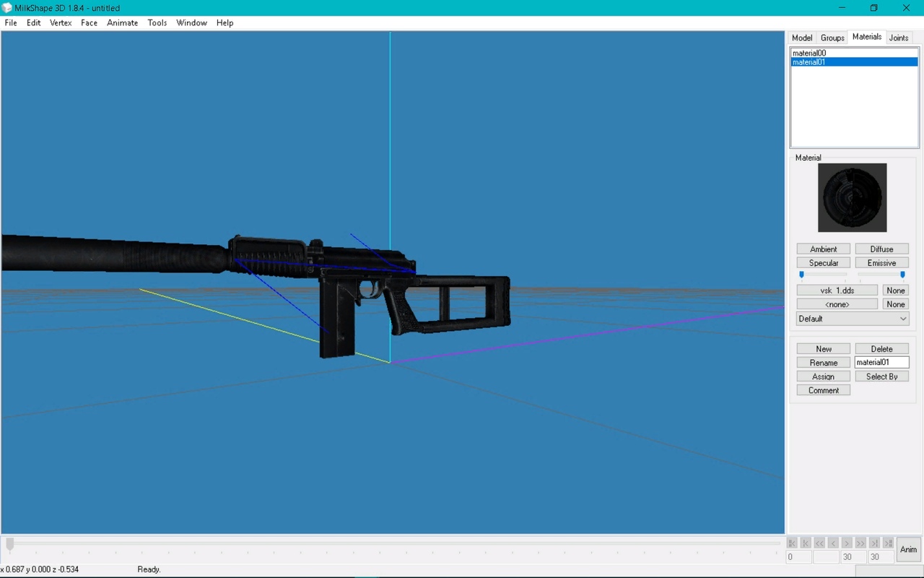Click the Assign material button

[823, 376]
